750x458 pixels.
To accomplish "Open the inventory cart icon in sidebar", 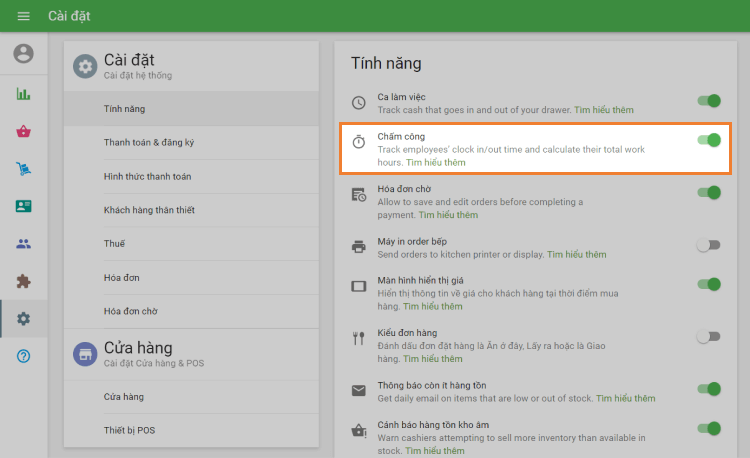I will (23, 169).
